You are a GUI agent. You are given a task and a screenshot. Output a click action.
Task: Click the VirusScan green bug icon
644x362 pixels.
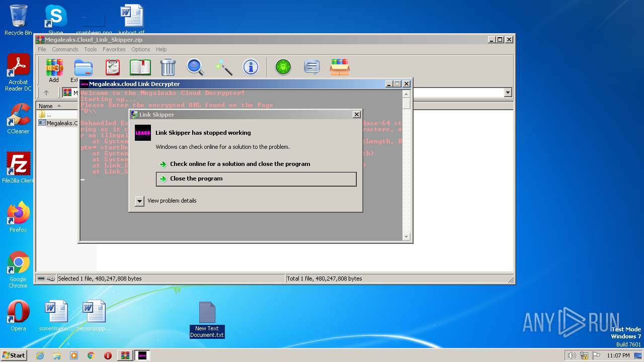(x=283, y=67)
